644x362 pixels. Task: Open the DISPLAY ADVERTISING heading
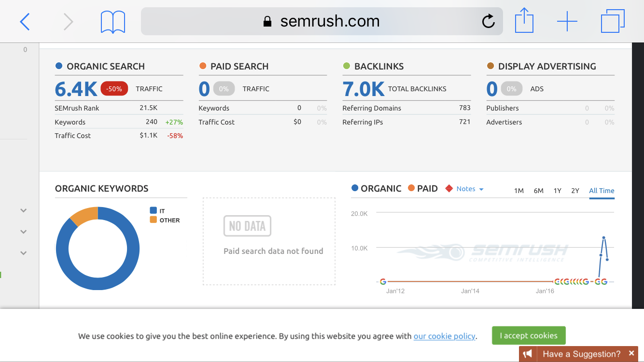pos(547,66)
